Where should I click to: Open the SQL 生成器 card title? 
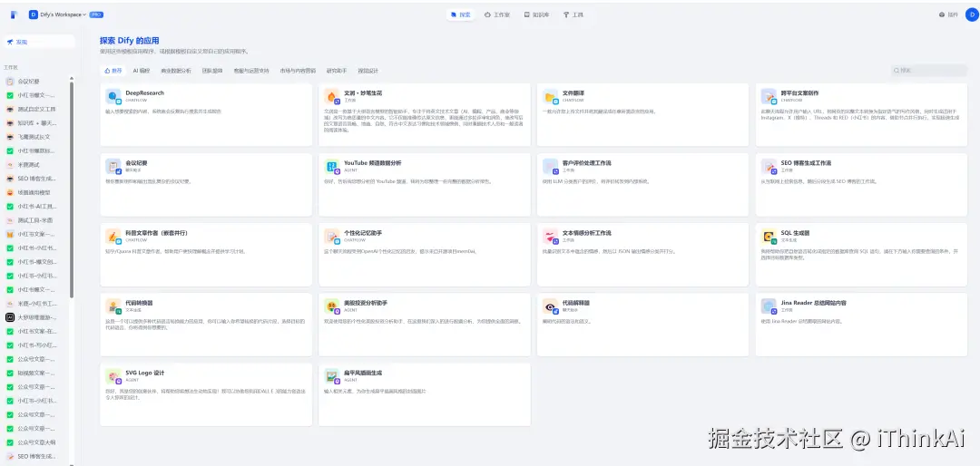point(795,233)
